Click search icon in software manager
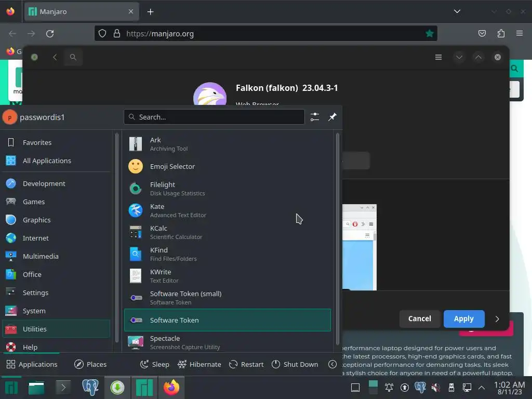 [x=73, y=57]
